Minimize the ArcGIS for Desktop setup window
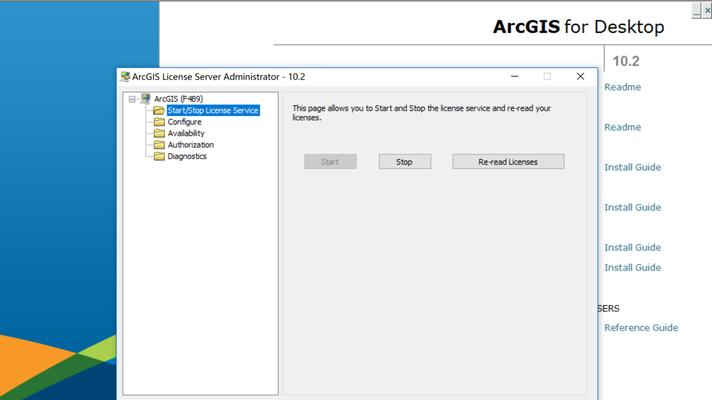Image resolution: width=712 pixels, height=400 pixels. tap(697, 10)
